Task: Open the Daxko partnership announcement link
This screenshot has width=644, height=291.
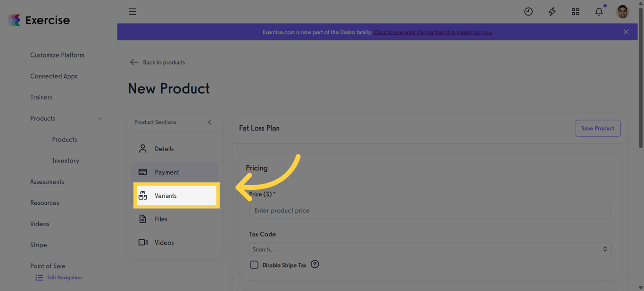Action: (x=433, y=32)
